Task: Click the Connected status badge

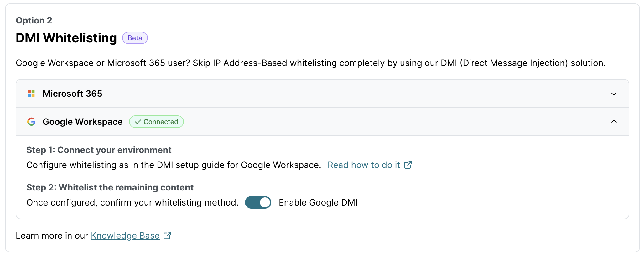Action: (x=157, y=122)
